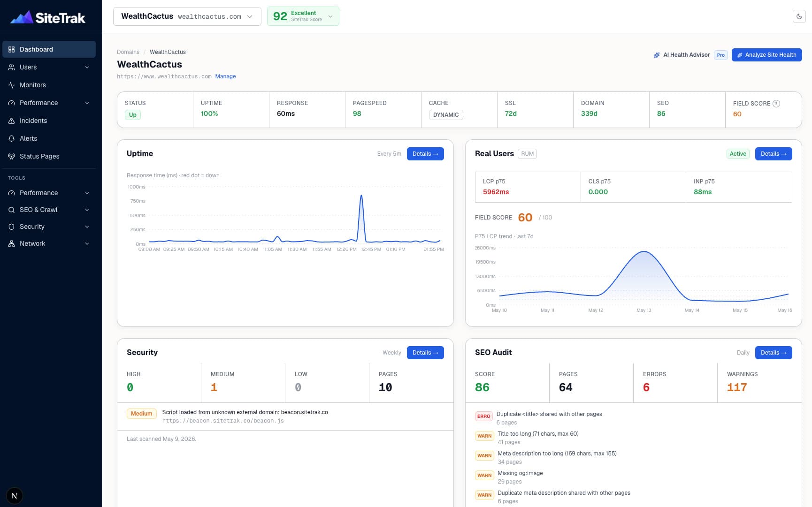Open Security Details button
812x507 pixels.
[425, 353]
